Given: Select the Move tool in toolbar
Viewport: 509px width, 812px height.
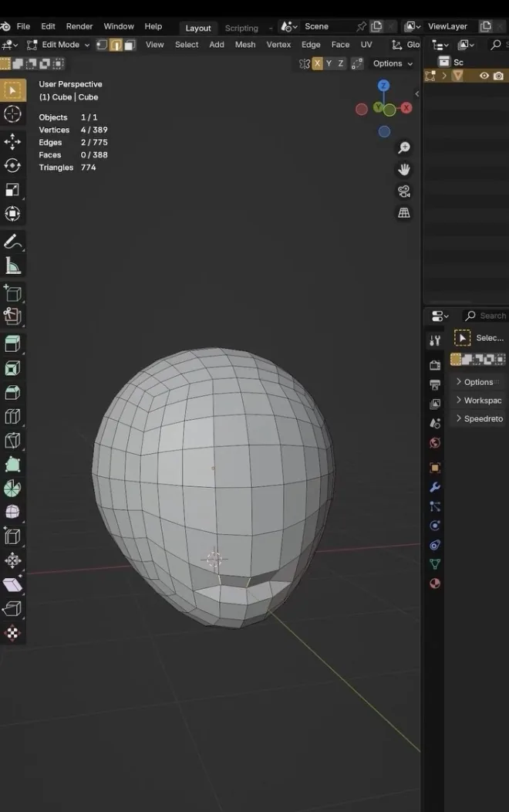Looking at the screenshot, I should [x=12, y=141].
